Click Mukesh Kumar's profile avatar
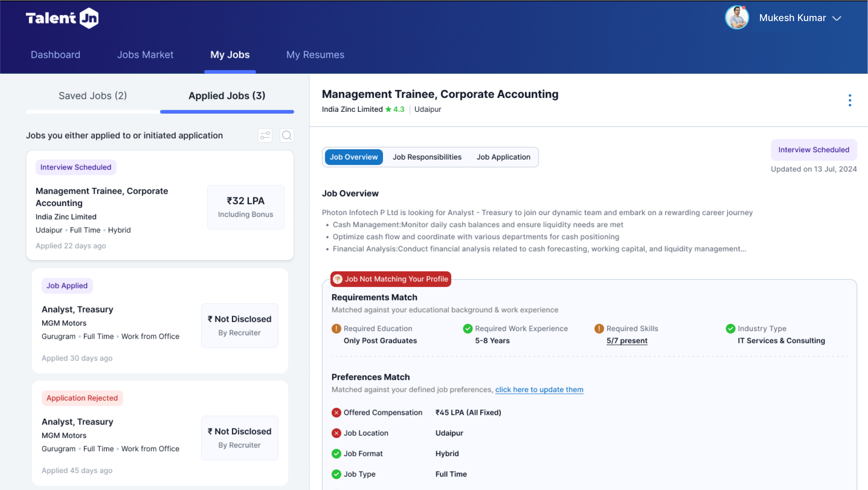 pyautogui.click(x=736, y=17)
